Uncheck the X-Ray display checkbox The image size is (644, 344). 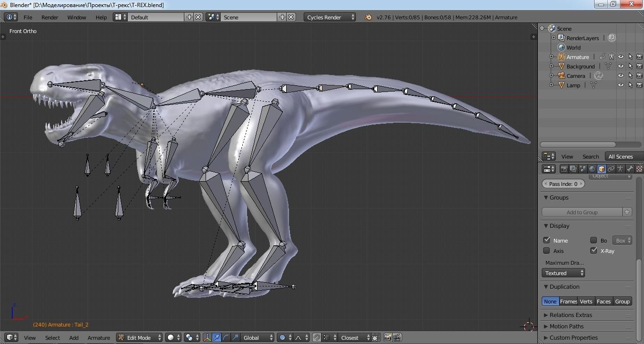(x=594, y=251)
